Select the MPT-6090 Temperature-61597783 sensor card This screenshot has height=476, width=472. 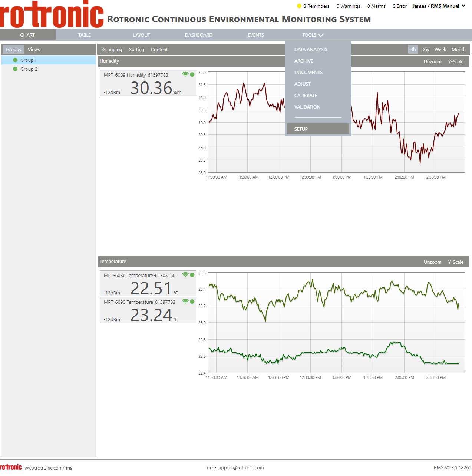coord(148,310)
